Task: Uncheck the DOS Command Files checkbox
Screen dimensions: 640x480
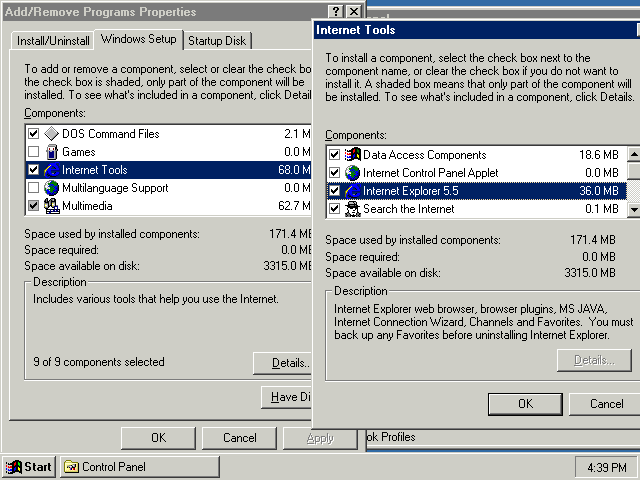Action: click(33, 133)
